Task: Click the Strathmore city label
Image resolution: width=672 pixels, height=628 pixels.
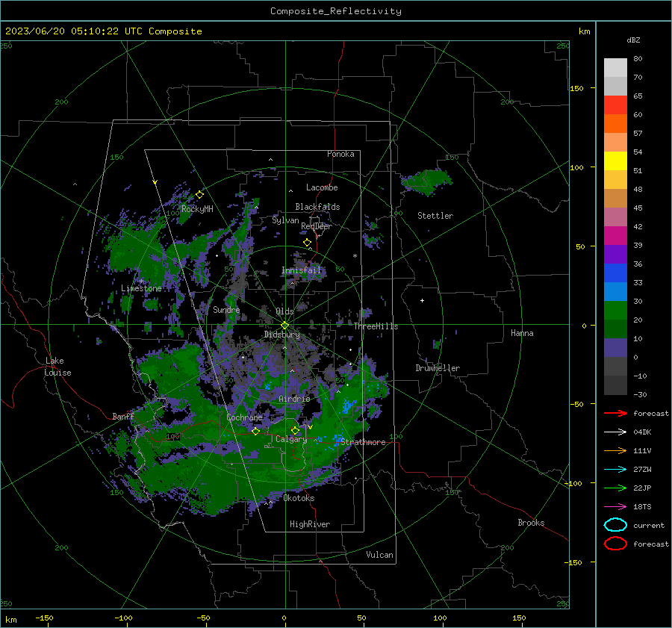Action: pyautogui.click(x=363, y=442)
